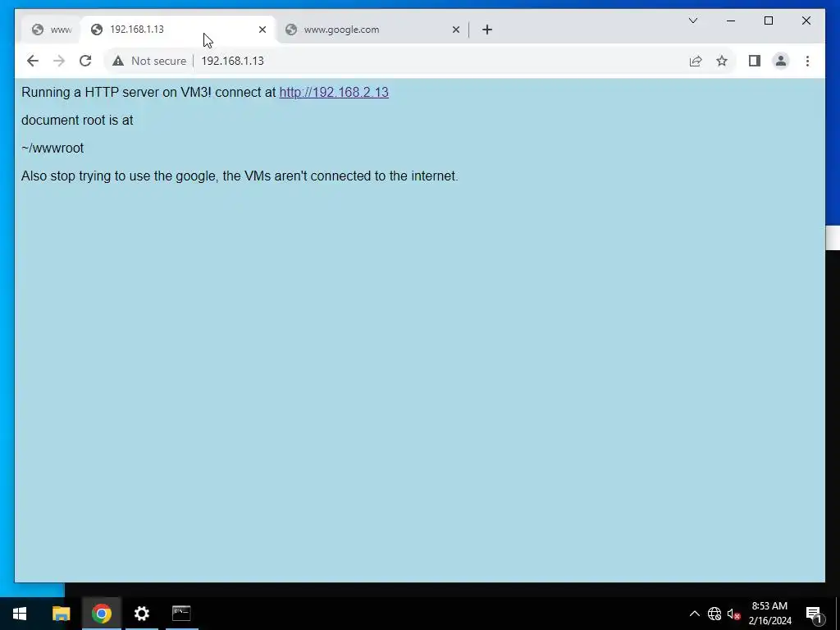840x630 pixels.
Task: Close the Chrome window
Action: (806, 21)
